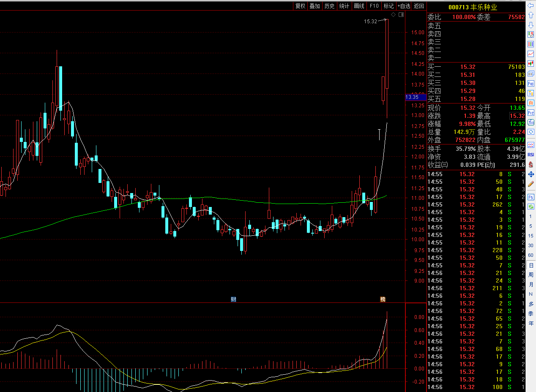
Task: Open the orange tree structure icon
Action: point(531,93)
